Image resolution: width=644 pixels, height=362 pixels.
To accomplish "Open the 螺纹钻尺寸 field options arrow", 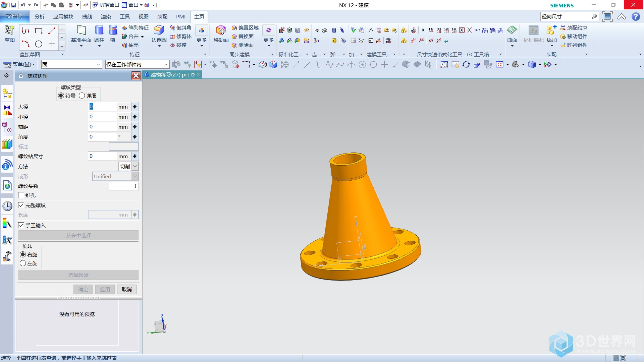I will (135, 156).
